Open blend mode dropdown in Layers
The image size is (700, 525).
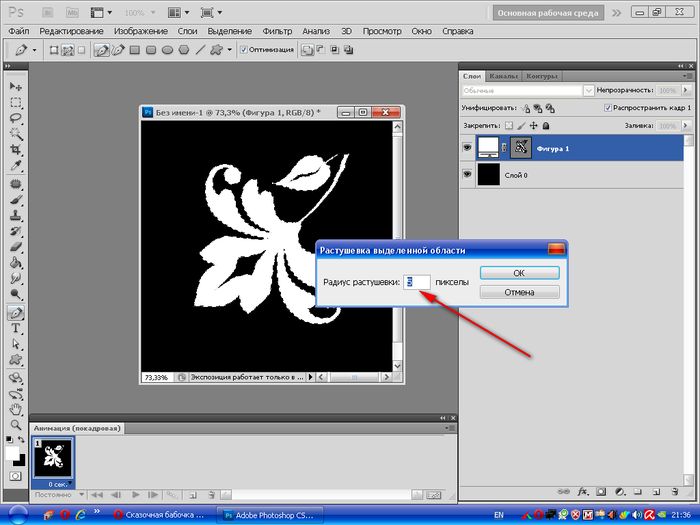(588, 91)
